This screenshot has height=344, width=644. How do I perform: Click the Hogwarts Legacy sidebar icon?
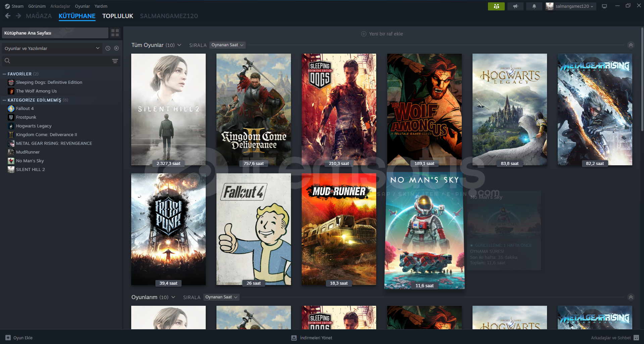(x=11, y=126)
